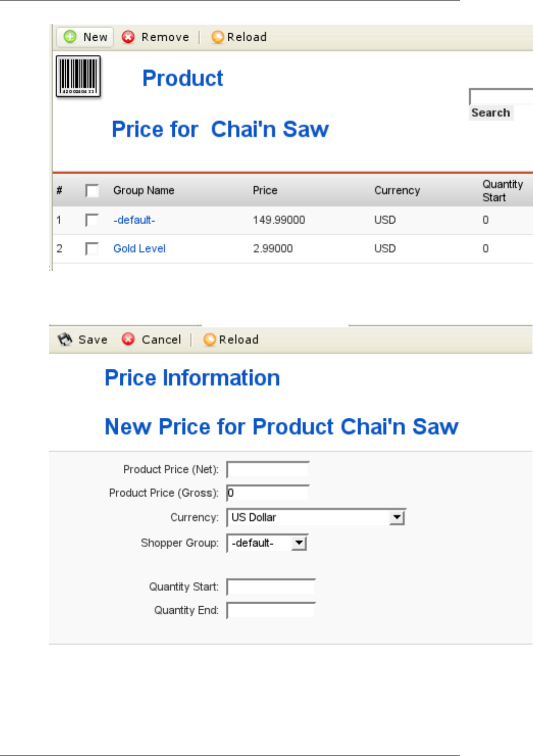The width and height of the screenshot is (533, 756).
Task: Open the Currency dropdown showing US Dollar
Action: click(316, 518)
